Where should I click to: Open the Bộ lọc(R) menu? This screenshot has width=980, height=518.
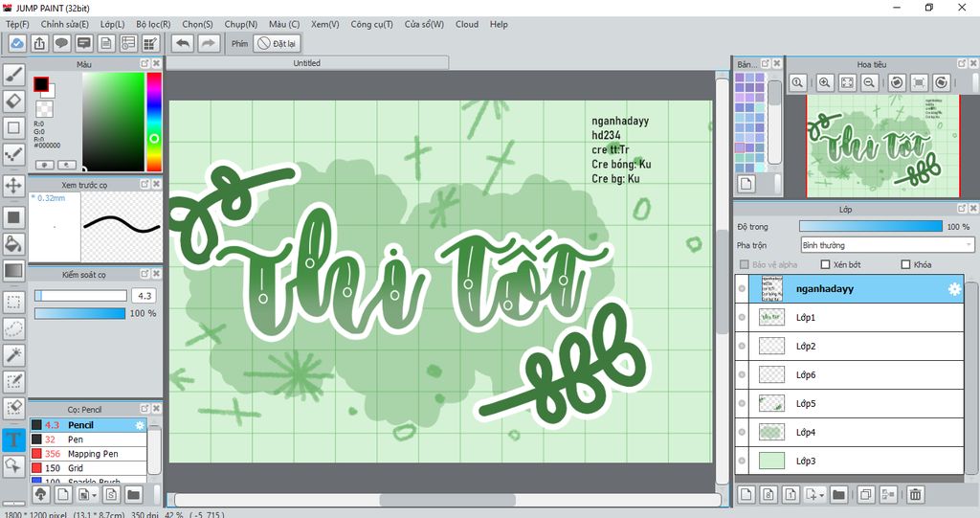click(x=154, y=24)
